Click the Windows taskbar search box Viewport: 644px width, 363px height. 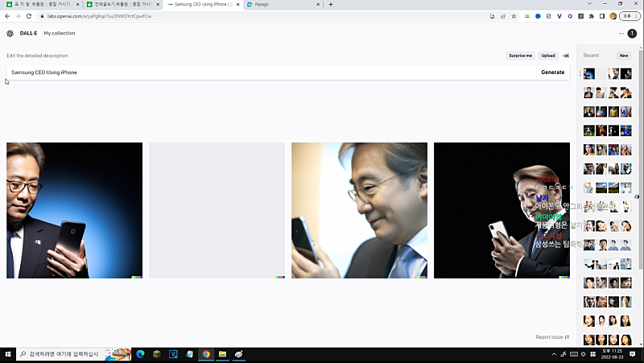[x=74, y=354]
